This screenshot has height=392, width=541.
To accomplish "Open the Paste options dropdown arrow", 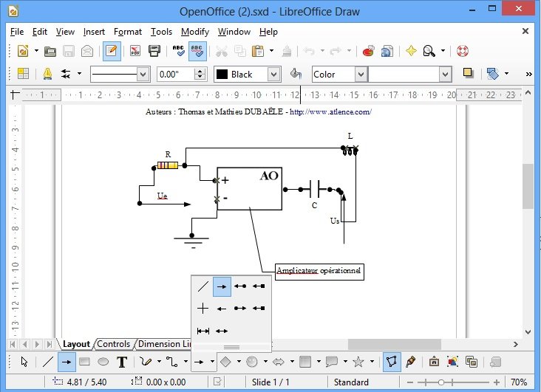I will (271, 51).
